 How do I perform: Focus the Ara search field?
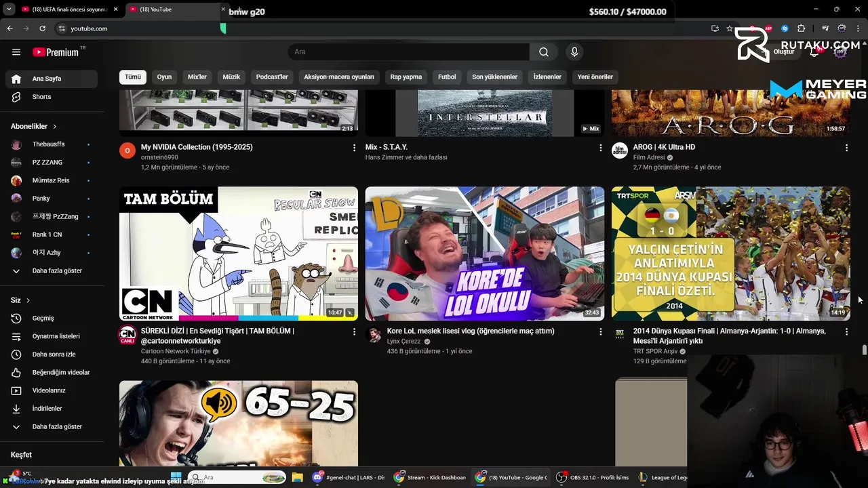pyautogui.click(x=409, y=52)
